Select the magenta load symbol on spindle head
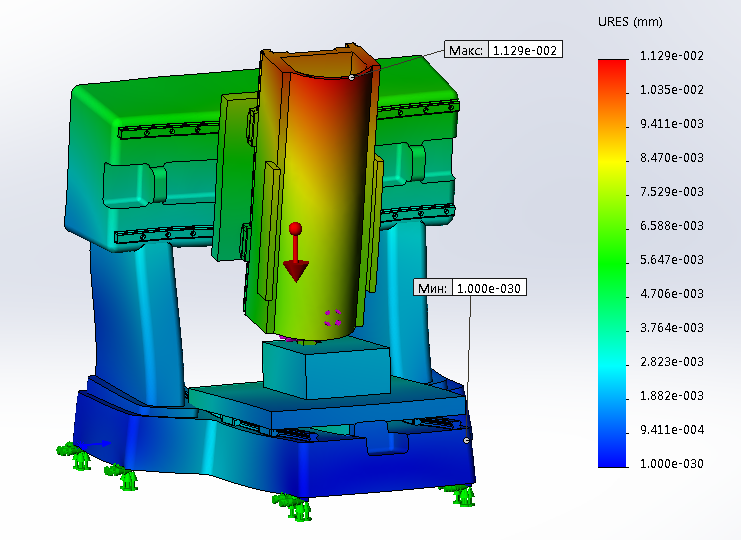 (333, 317)
